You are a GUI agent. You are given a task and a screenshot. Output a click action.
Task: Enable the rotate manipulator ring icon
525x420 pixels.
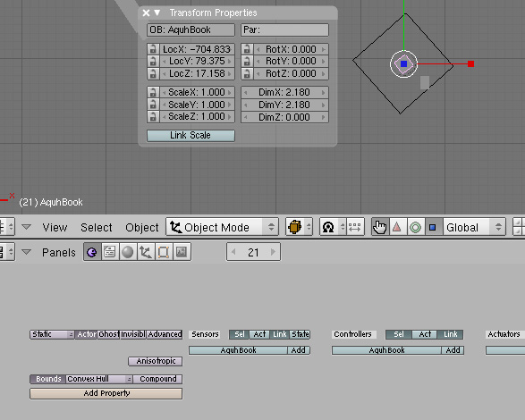[x=416, y=227]
